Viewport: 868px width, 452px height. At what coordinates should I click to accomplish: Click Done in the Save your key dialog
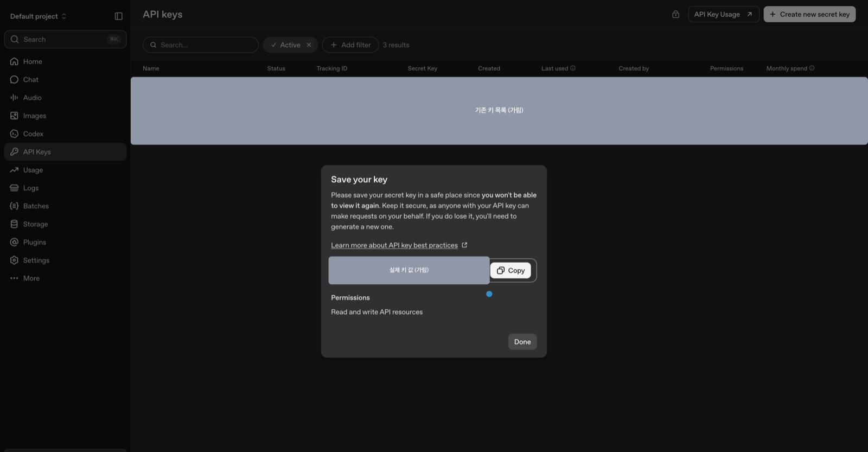point(522,342)
